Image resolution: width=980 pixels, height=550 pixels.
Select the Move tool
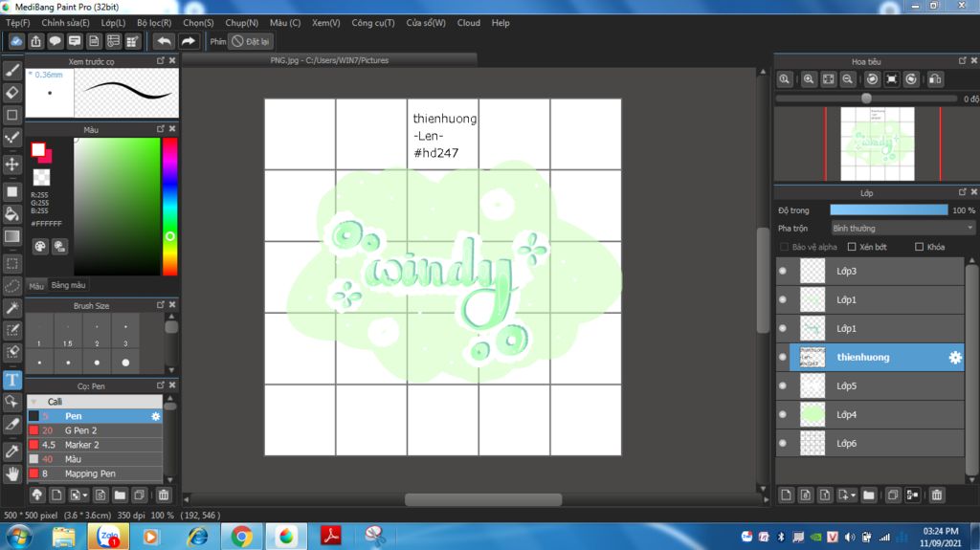pos(11,165)
